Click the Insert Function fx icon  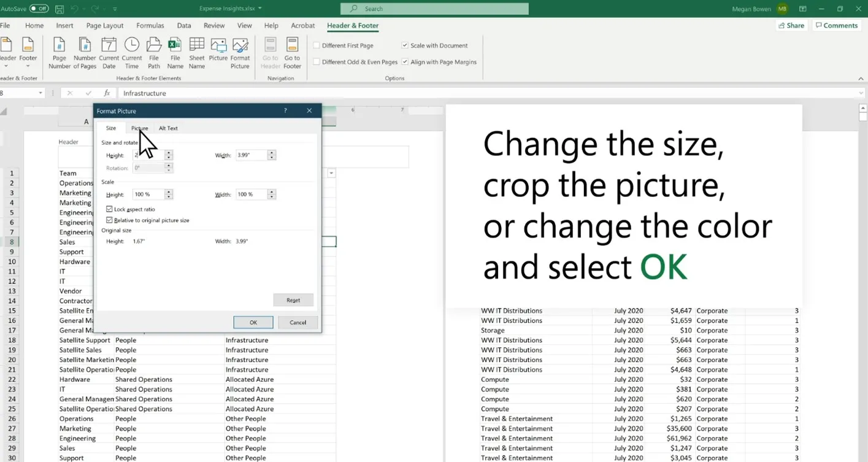(107, 93)
